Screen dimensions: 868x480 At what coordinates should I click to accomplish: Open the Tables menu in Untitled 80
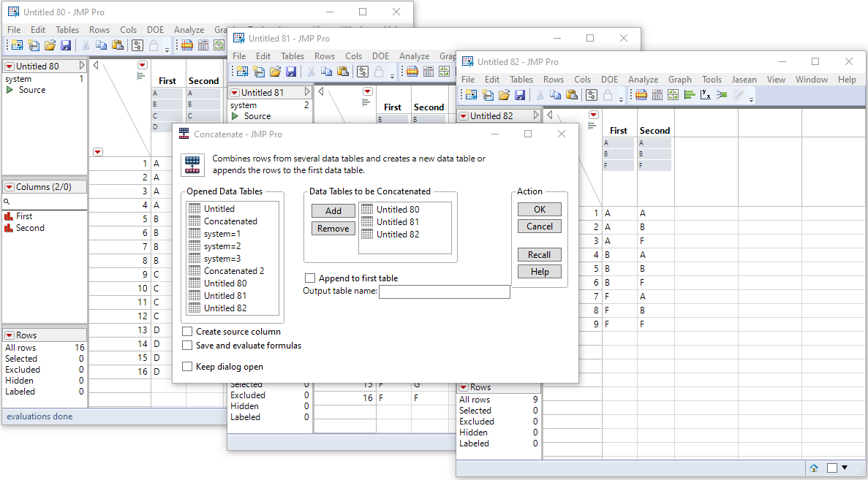[67, 29]
